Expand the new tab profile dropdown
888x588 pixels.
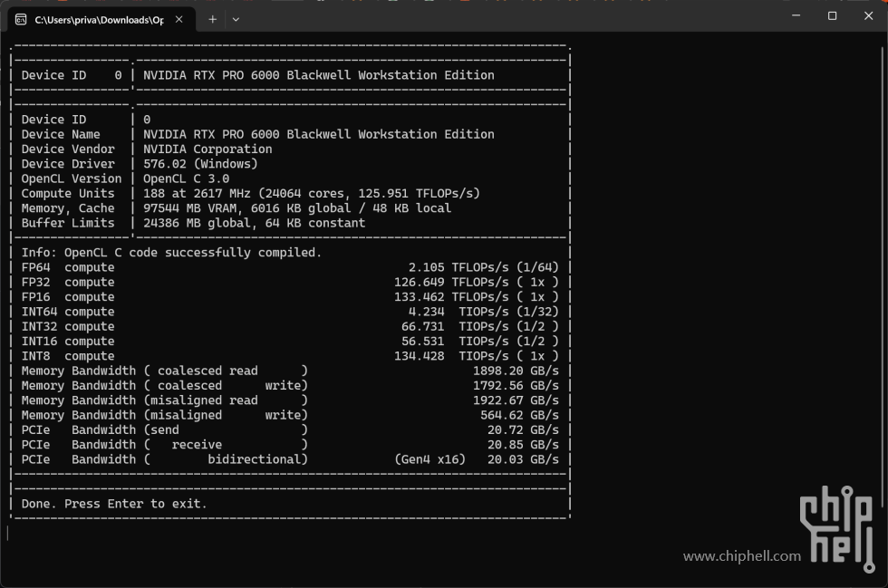236,19
